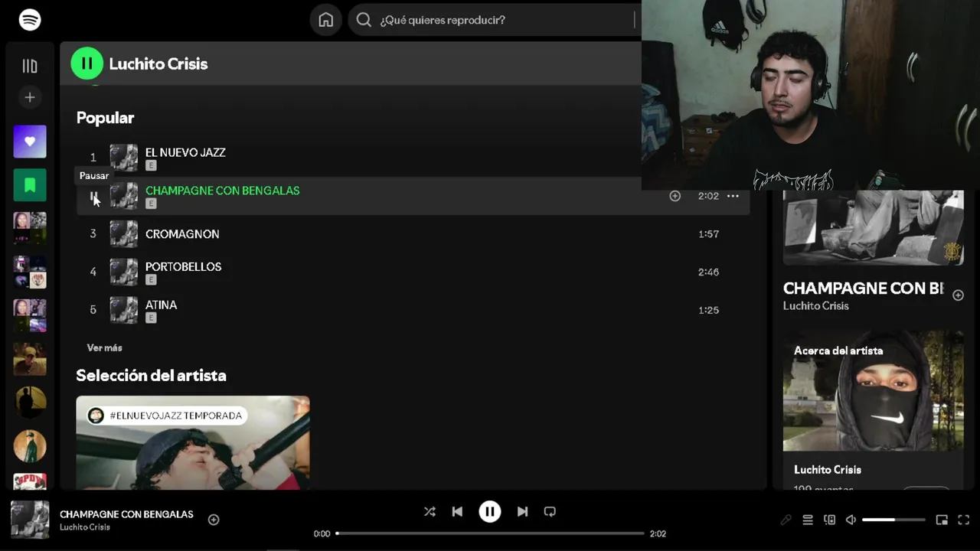Click CROMAGNON cover thumbnail
The image size is (980, 551).
click(x=124, y=234)
